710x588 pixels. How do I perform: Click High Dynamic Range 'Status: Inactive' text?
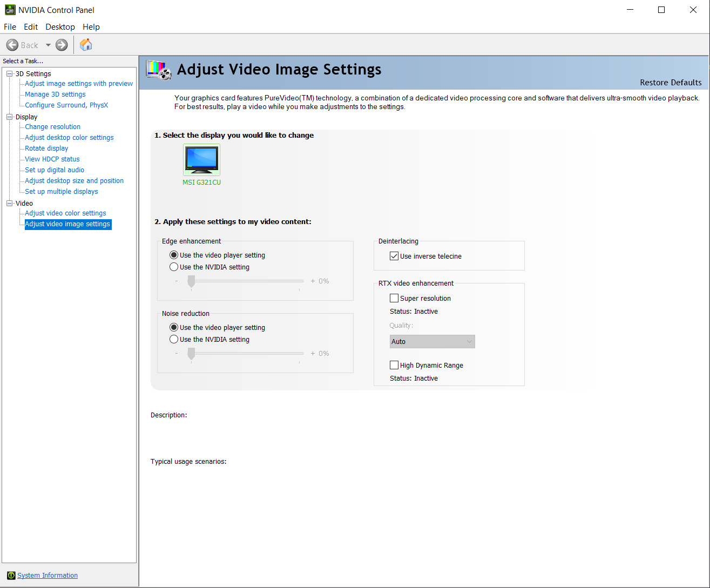[x=414, y=379]
